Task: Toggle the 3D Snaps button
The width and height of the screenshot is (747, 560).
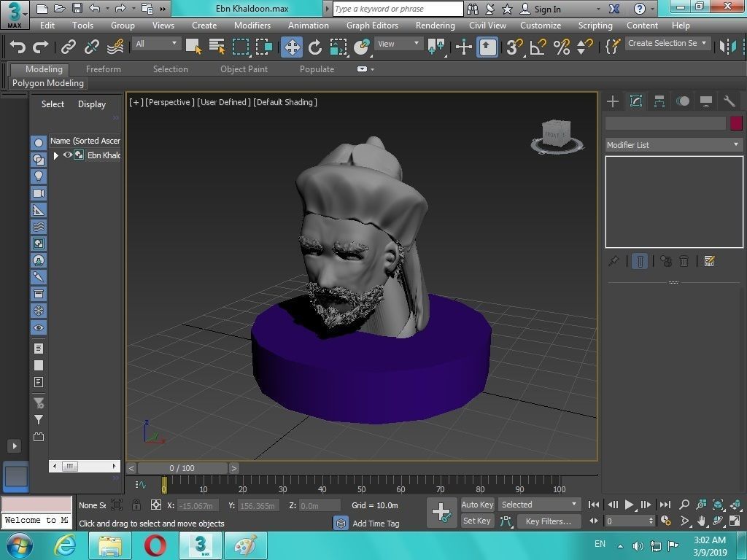Action: point(514,47)
